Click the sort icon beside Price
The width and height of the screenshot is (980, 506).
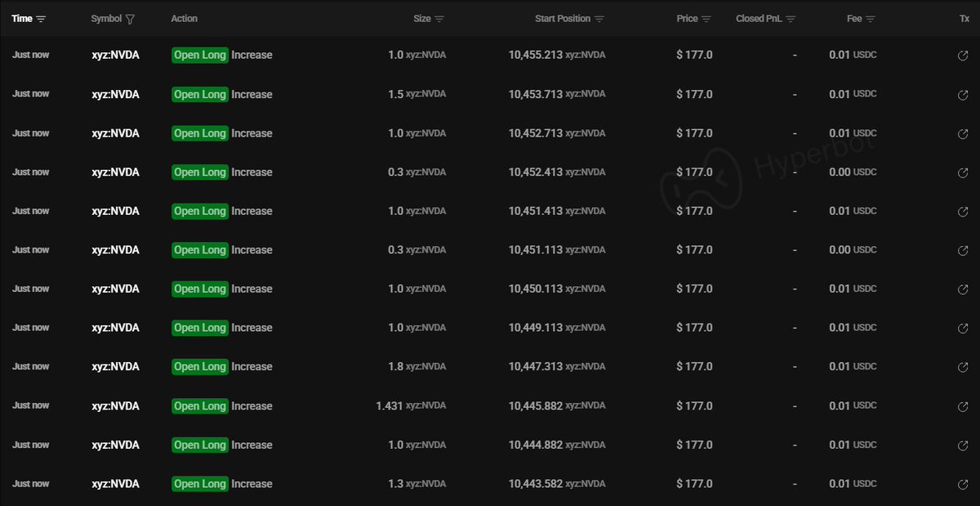pos(706,19)
